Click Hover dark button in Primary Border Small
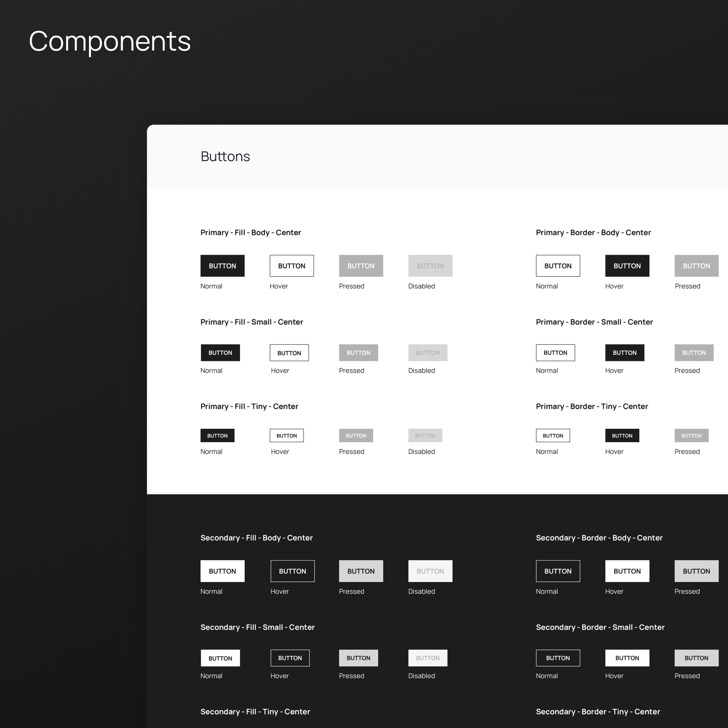The width and height of the screenshot is (728, 728). (x=625, y=353)
